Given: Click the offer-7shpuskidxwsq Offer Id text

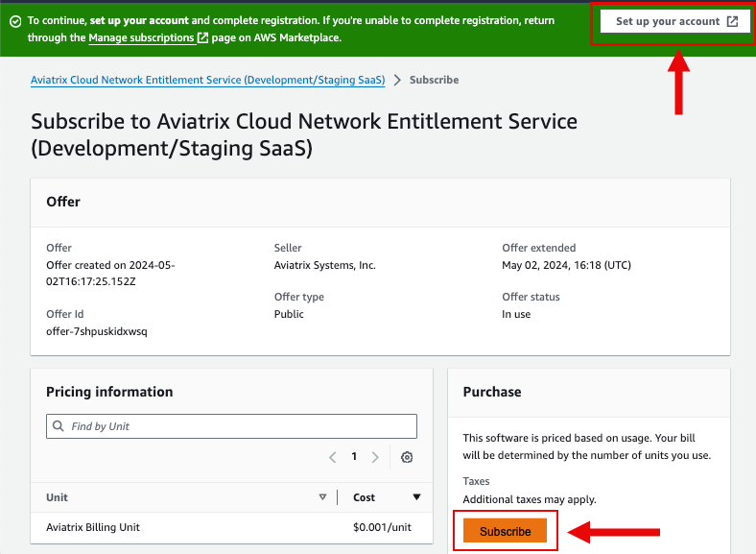Looking at the screenshot, I should pos(97,331).
